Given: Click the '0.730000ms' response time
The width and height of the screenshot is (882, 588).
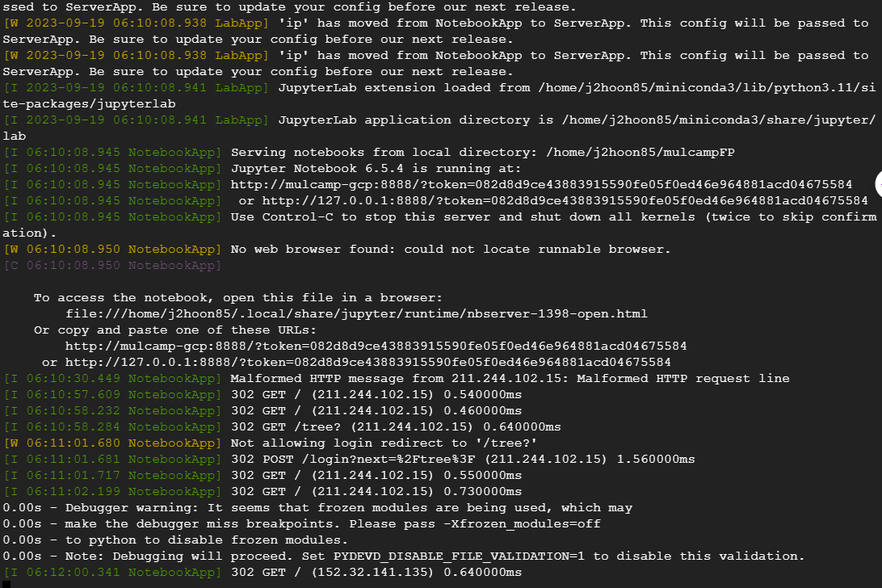Looking at the screenshot, I should (x=483, y=492).
